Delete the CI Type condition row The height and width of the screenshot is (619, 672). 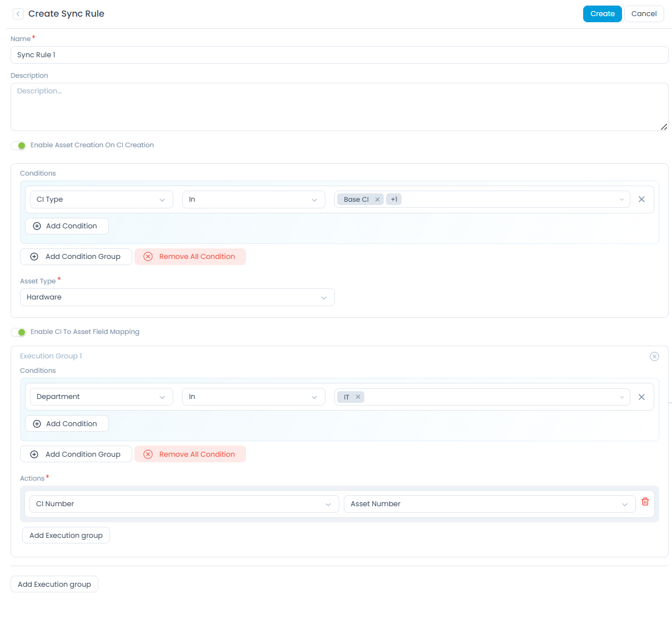641,199
